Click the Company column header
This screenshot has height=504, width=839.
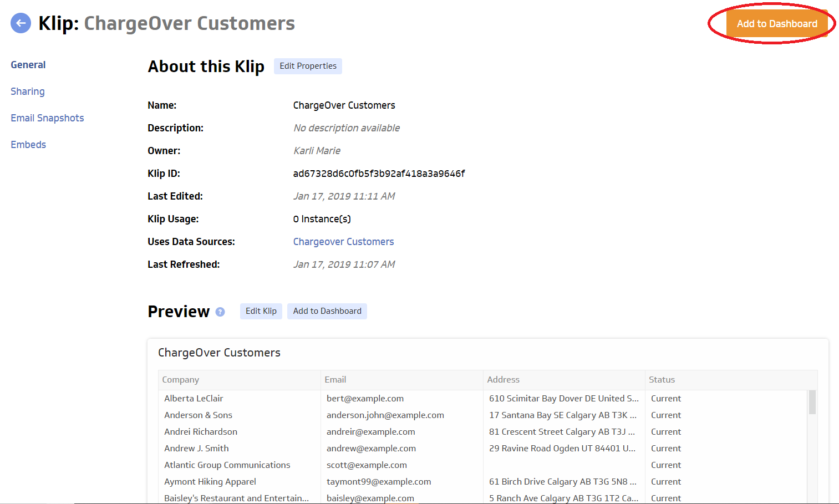pyautogui.click(x=240, y=380)
